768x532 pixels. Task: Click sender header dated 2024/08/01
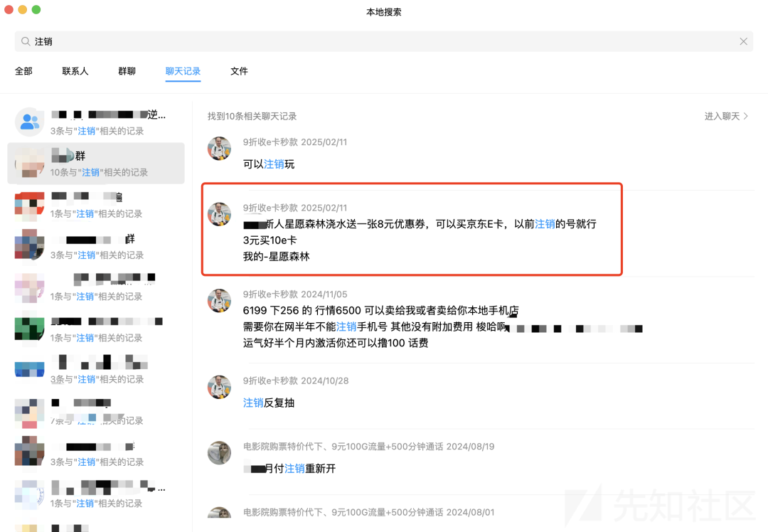(x=368, y=512)
